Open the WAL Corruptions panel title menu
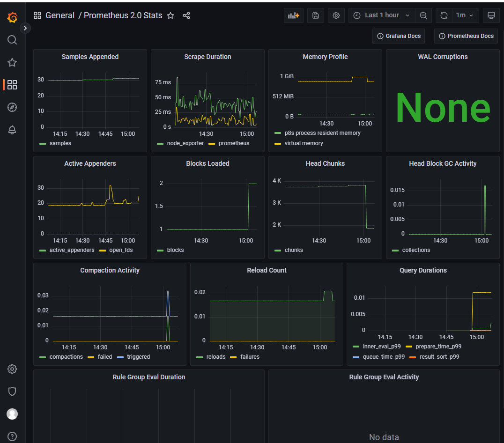 (x=443, y=57)
